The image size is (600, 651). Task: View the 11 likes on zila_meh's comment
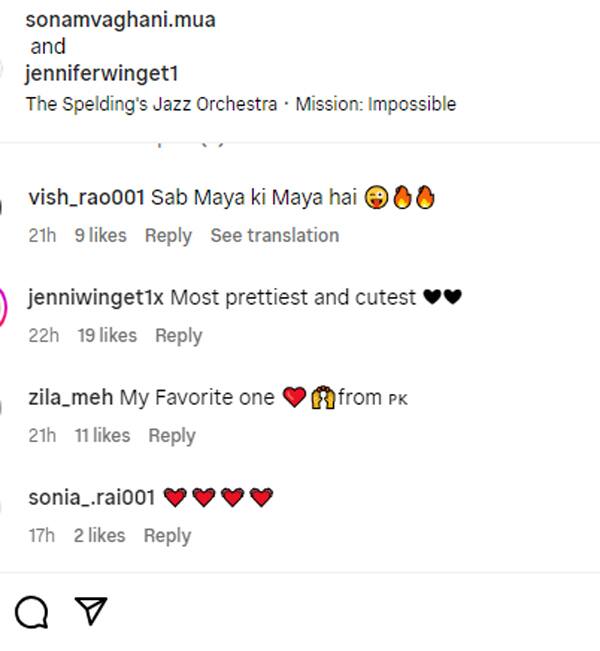[x=103, y=435]
